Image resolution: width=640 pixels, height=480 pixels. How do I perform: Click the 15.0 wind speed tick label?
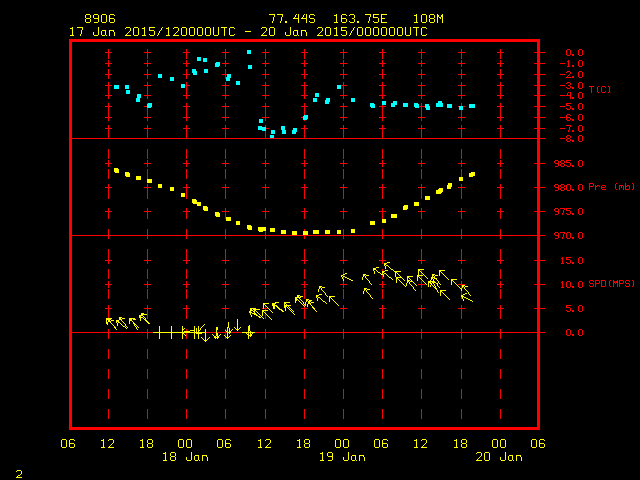click(571, 260)
